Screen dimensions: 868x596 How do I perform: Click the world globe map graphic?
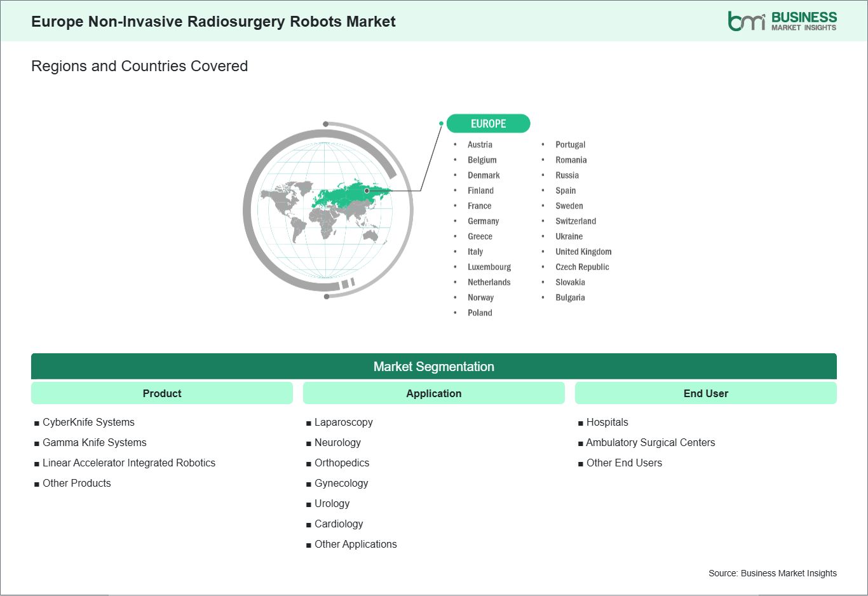pos(328,210)
